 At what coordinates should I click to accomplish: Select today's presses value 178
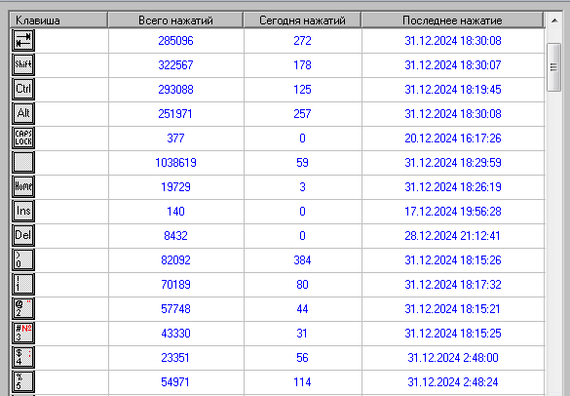302,65
